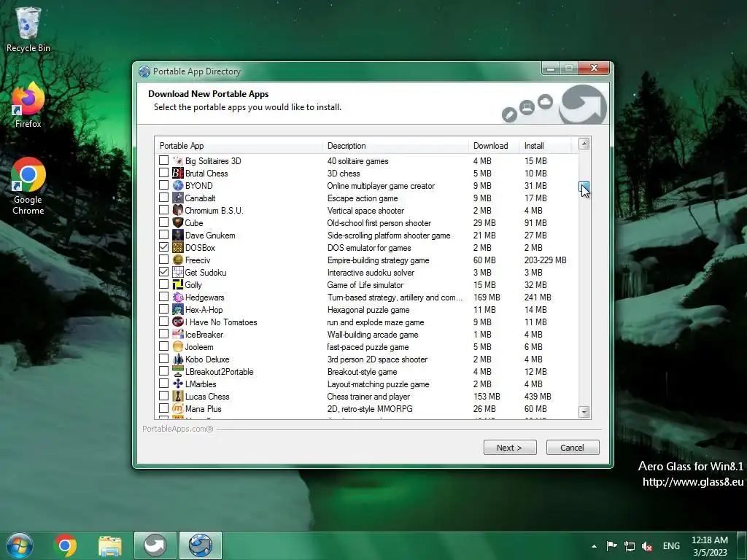This screenshot has width=747, height=560.
Task: Check the BYOND checkbox
Action: tap(163, 185)
